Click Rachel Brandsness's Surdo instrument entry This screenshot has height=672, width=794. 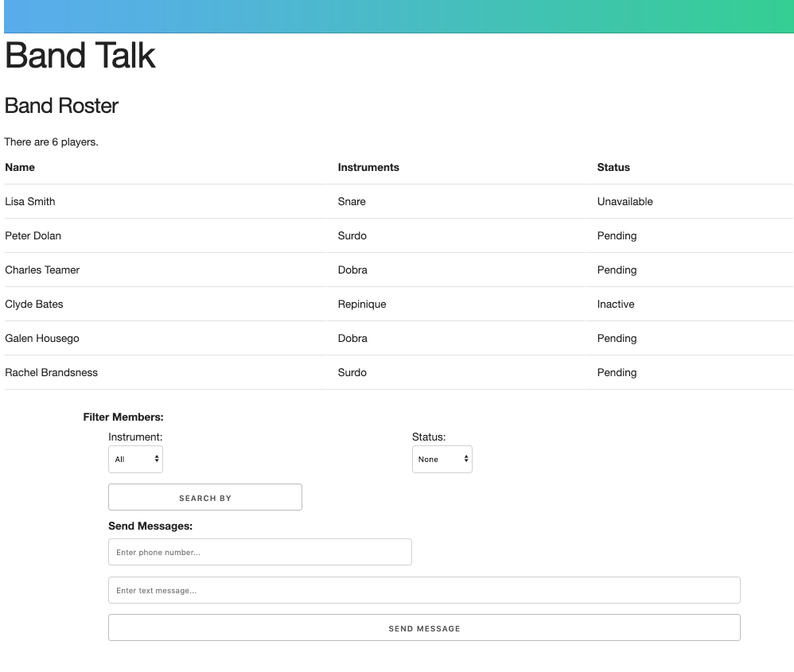tap(352, 372)
